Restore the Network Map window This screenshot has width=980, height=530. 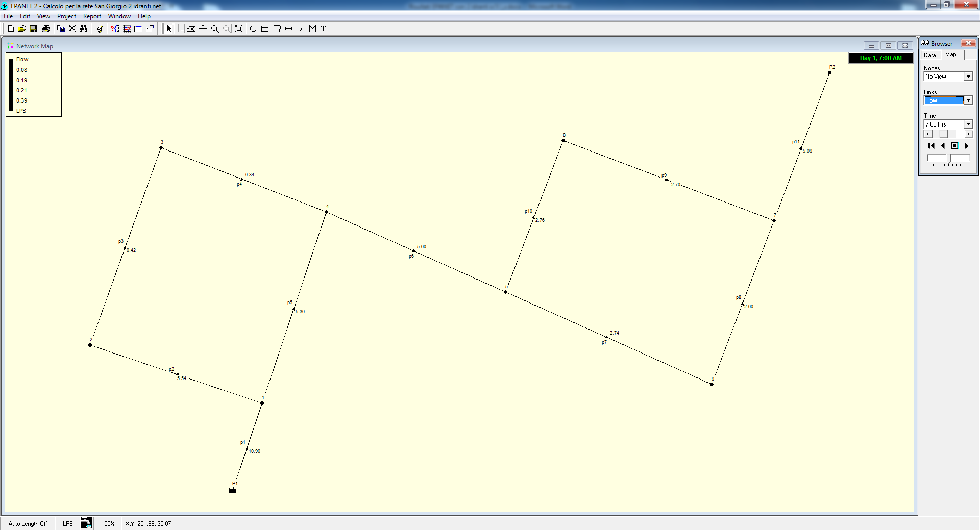coord(888,45)
